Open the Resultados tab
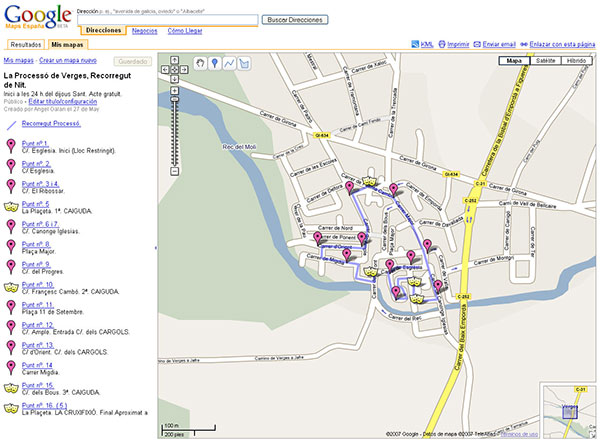 point(26,45)
